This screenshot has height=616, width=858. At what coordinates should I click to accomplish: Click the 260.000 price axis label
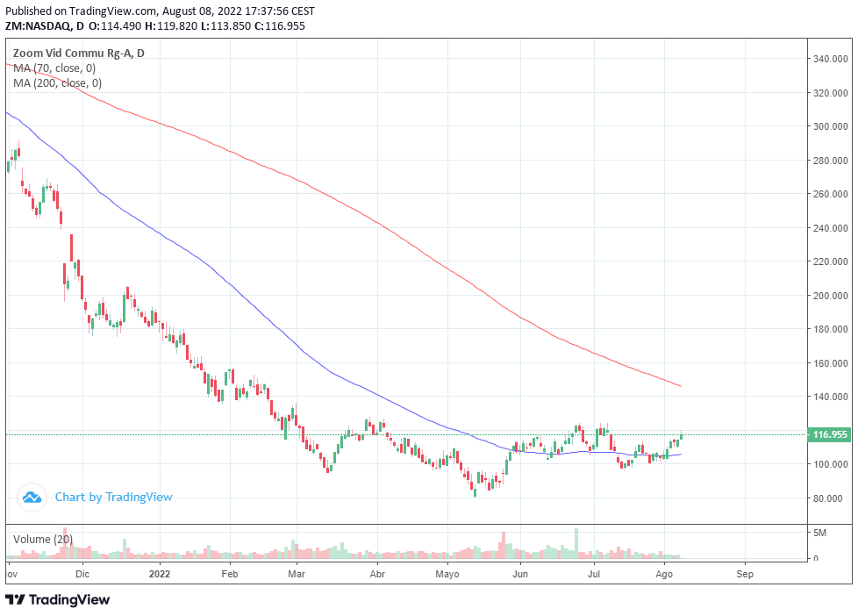[830, 194]
